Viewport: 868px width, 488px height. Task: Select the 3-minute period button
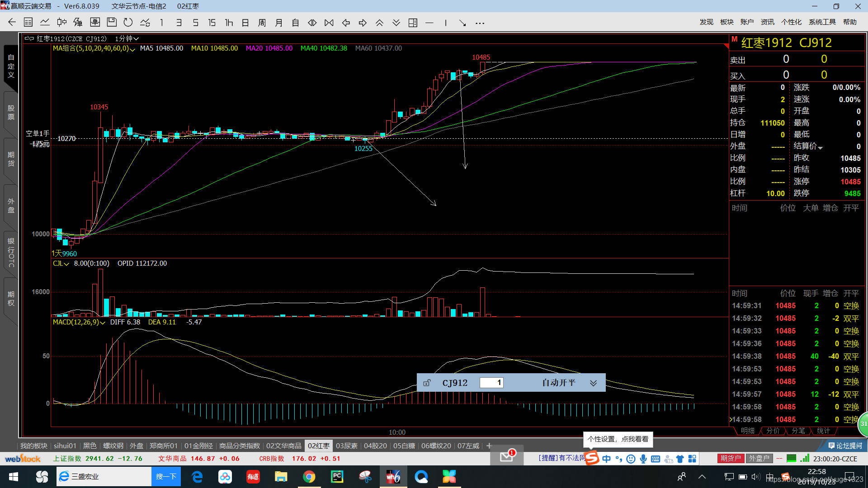tap(179, 22)
